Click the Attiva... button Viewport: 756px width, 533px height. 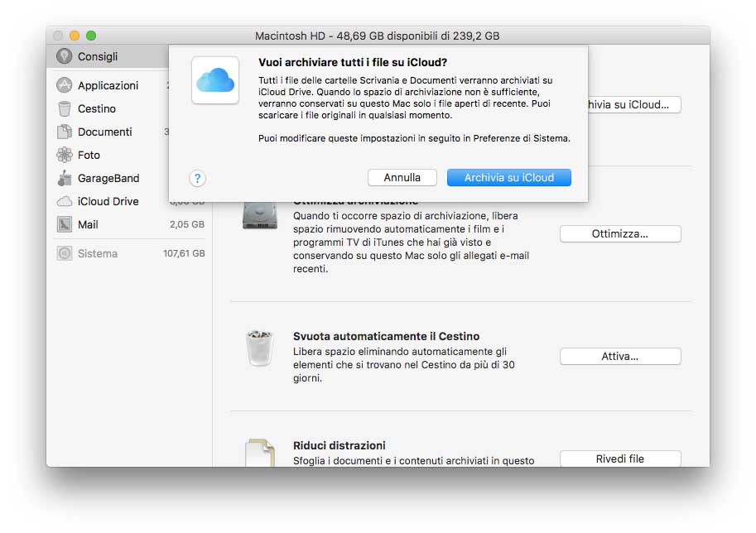(x=620, y=356)
